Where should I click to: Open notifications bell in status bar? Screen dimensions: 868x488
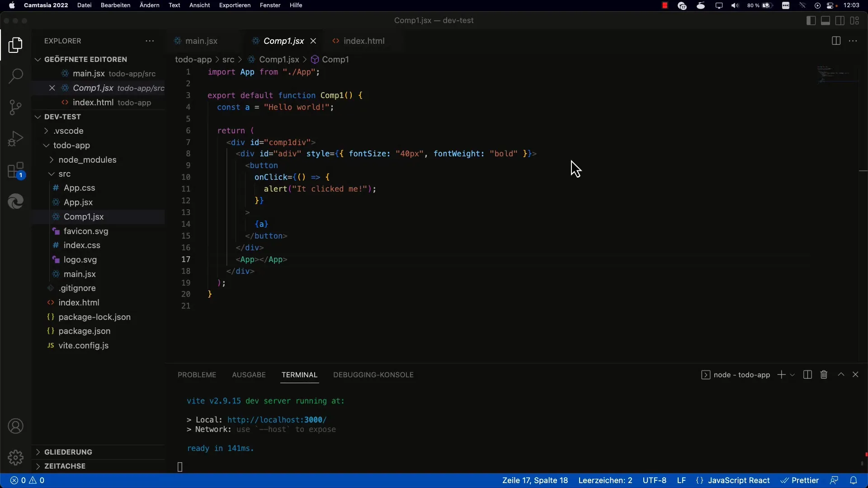(853, 480)
